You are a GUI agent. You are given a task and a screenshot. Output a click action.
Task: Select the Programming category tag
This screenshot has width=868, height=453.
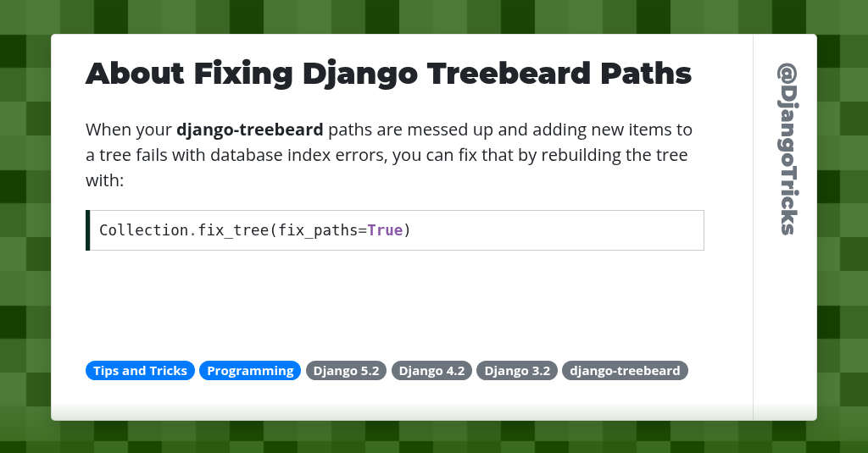coord(250,371)
